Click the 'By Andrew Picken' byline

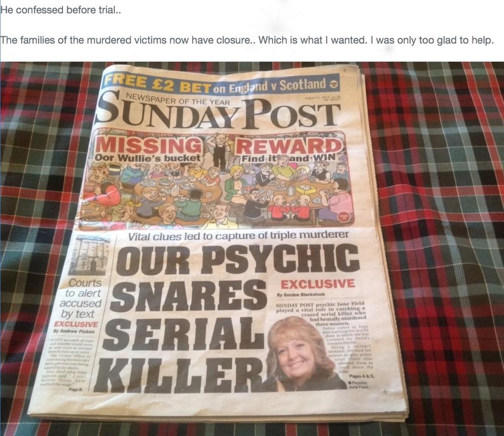[x=74, y=331]
